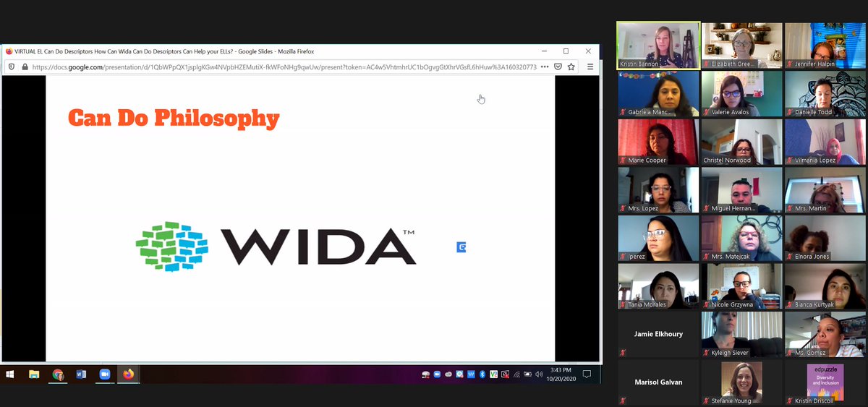Click Jamie Elkhoury's camera-off tile
The height and width of the screenshot is (407, 868).
point(658,335)
